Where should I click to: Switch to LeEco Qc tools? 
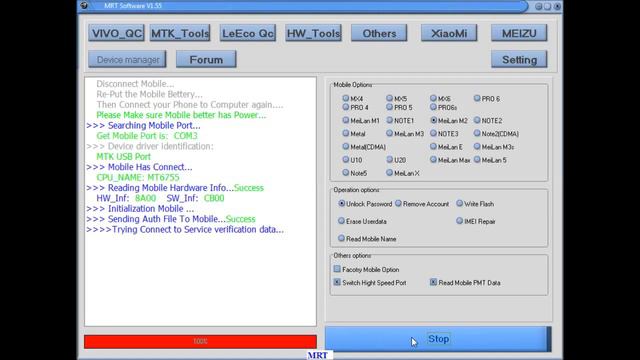[x=248, y=33]
